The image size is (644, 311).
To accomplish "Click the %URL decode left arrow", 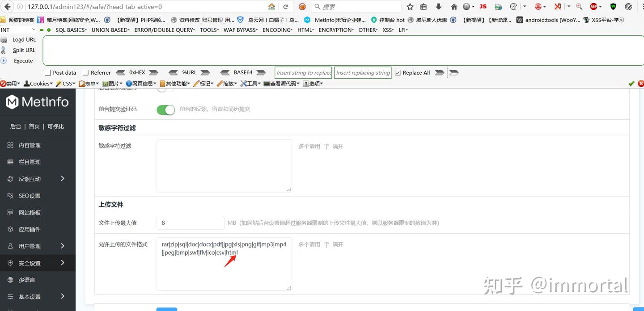I will tap(174, 73).
